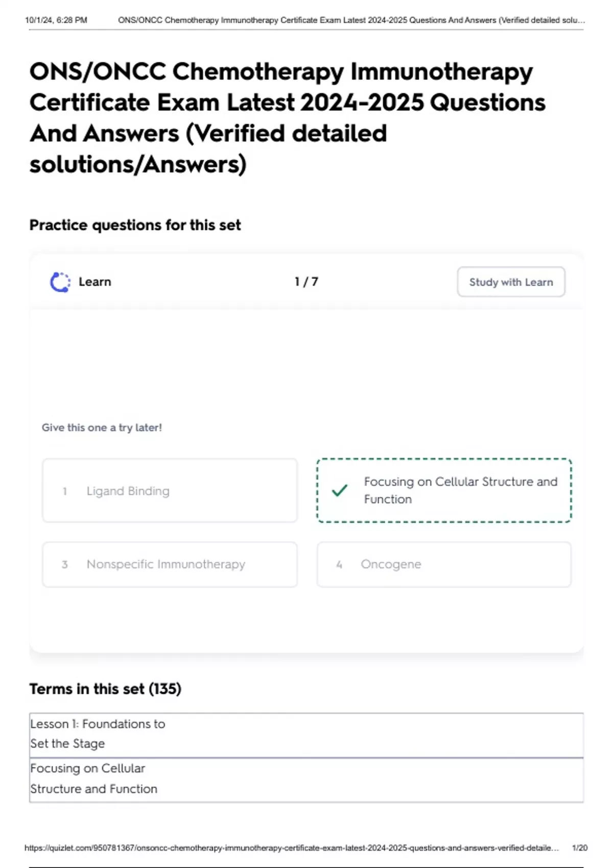Click the number 1 badge beside Ligand Binding
Image resolution: width=613 pixels, height=868 pixels.
pos(65,491)
